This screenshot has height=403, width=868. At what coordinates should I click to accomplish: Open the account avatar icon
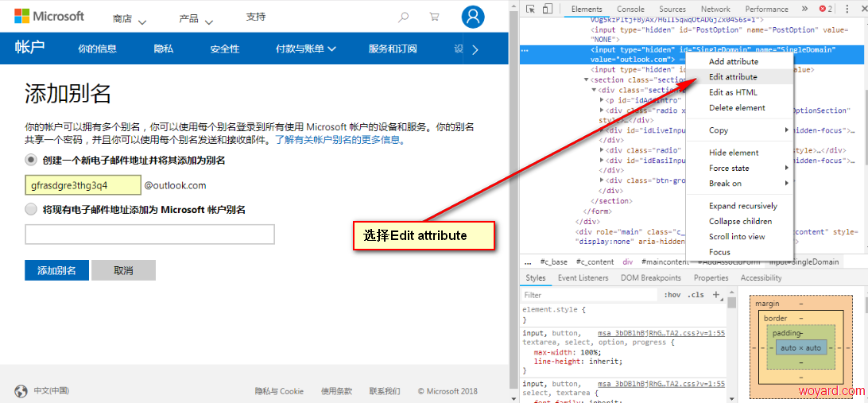(x=473, y=17)
